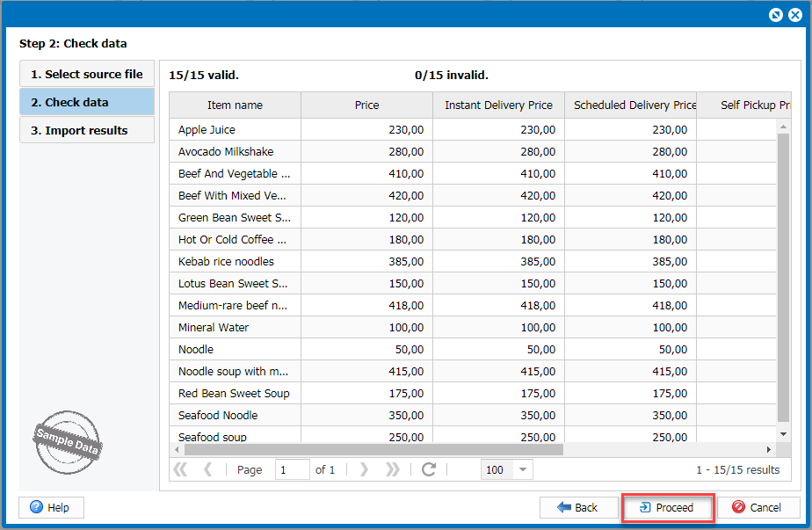Click the Back button
Viewport: 812px width, 530px height.
(x=576, y=507)
